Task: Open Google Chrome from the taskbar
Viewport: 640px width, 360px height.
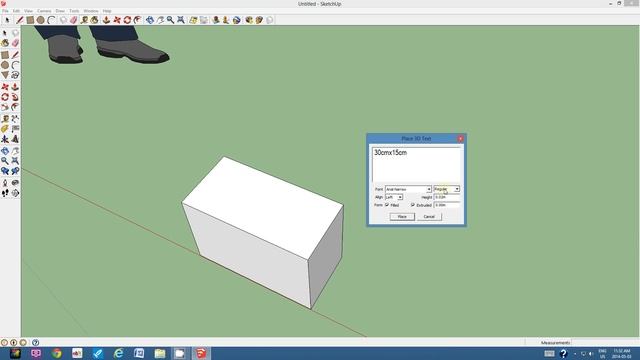Action: click(x=56, y=353)
